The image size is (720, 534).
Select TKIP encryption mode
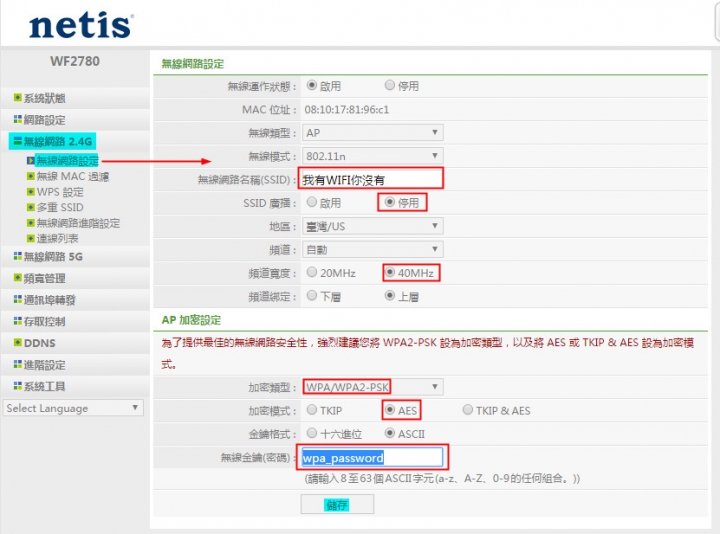click(x=312, y=410)
